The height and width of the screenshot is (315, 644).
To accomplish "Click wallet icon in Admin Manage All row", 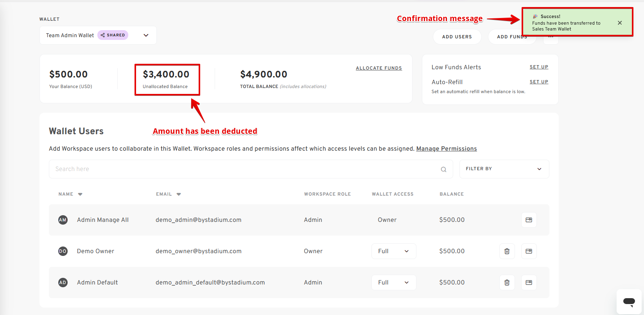I will (x=529, y=220).
